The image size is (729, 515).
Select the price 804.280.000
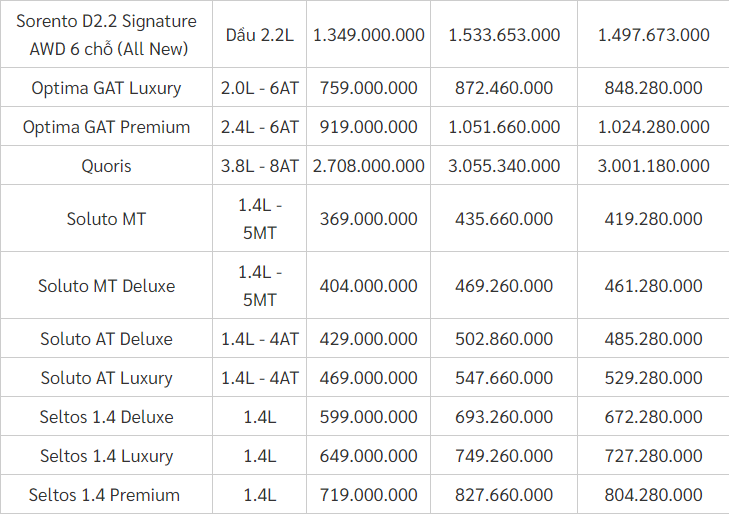(653, 495)
